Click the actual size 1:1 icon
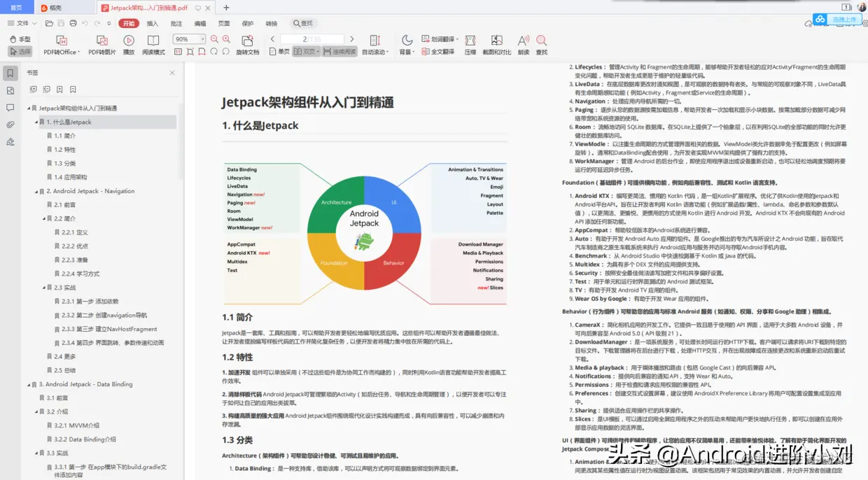The height and width of the screenshot is (480, 868). (178, 51)
